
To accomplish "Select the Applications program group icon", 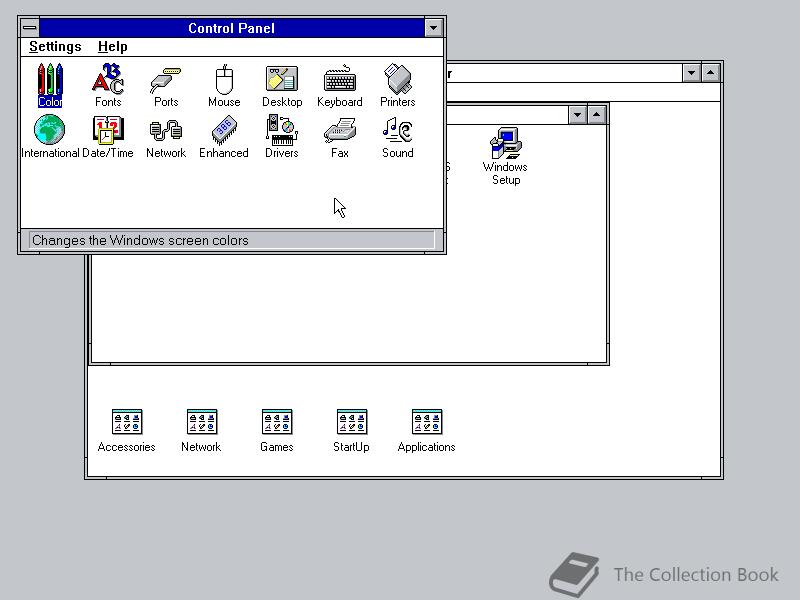I will pos(427,431).
